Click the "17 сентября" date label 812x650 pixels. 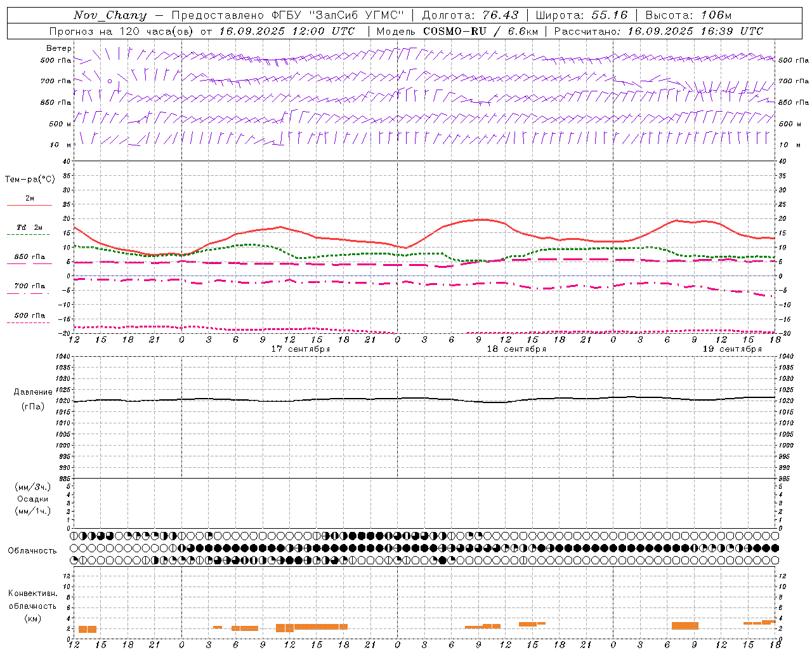[300, 349]
